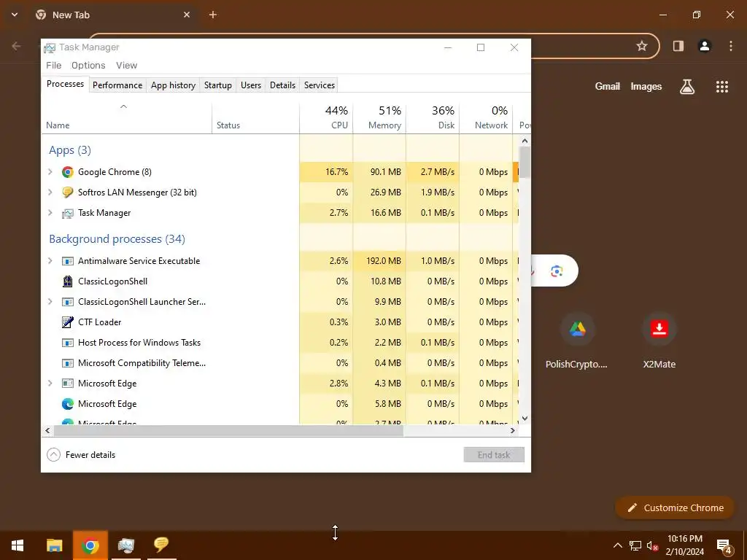747x560 pixels.
Task: Click Customize Chrome button
Action: [675, 508]
